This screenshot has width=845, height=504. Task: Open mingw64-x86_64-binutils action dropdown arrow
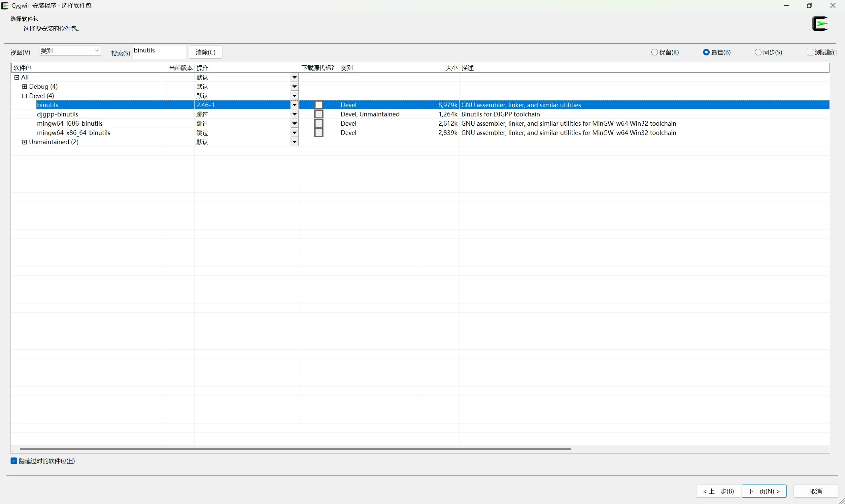pyautogui.click(x=294, y=133)
